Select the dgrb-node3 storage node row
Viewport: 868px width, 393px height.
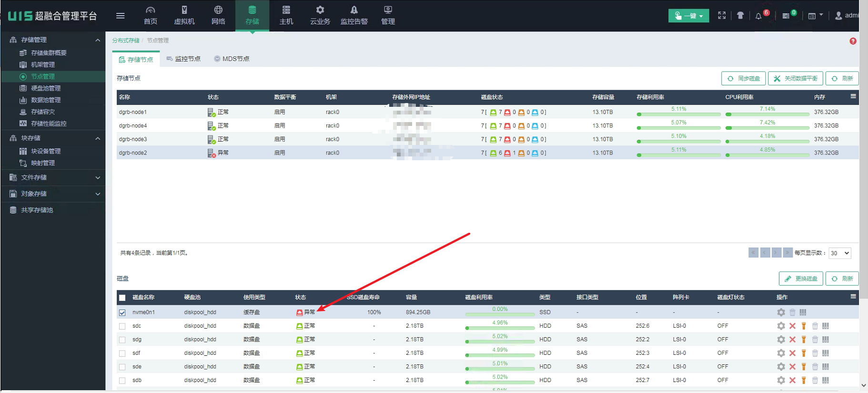tap(133, 139)
